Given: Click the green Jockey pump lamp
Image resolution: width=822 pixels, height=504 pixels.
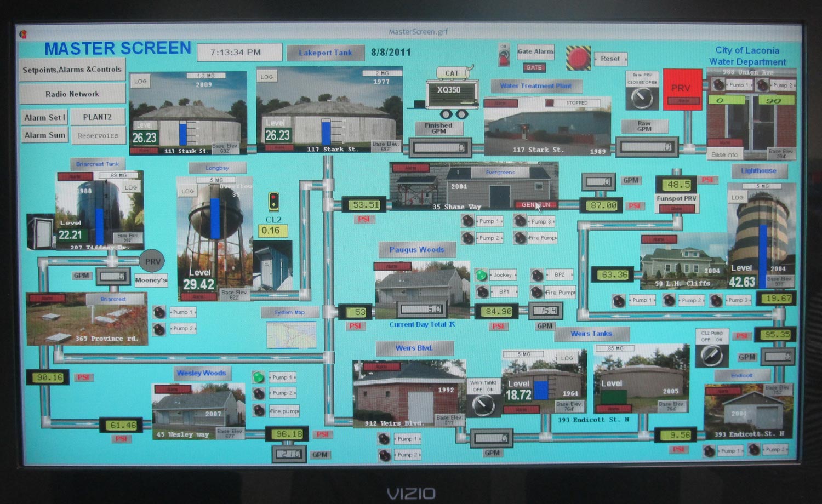Looking at the screenshot, I should (481, 275).
